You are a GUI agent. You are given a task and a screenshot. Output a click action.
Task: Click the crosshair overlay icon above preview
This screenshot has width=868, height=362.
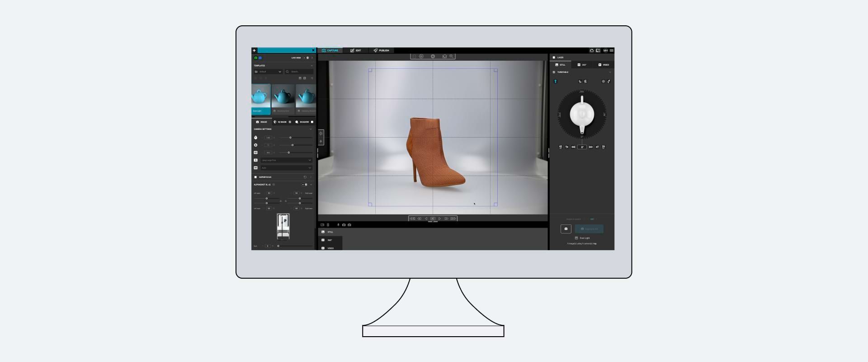pyautogui.click(x=421, y=57)
